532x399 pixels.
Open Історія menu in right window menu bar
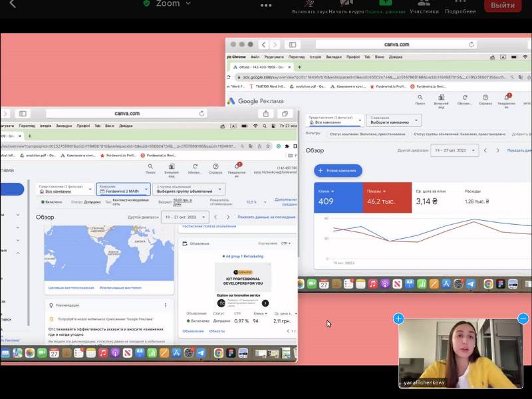(x=315, y=57)
